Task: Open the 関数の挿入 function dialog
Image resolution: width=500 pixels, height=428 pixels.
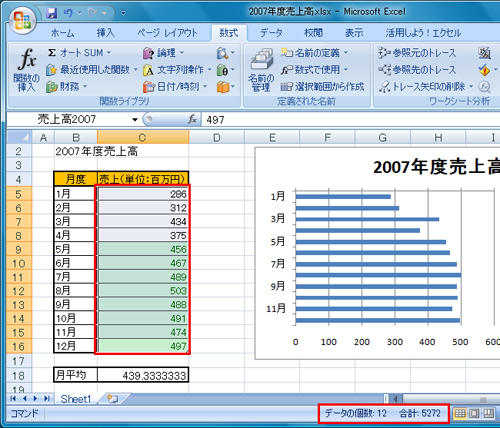Action: [x=27, y=70]
